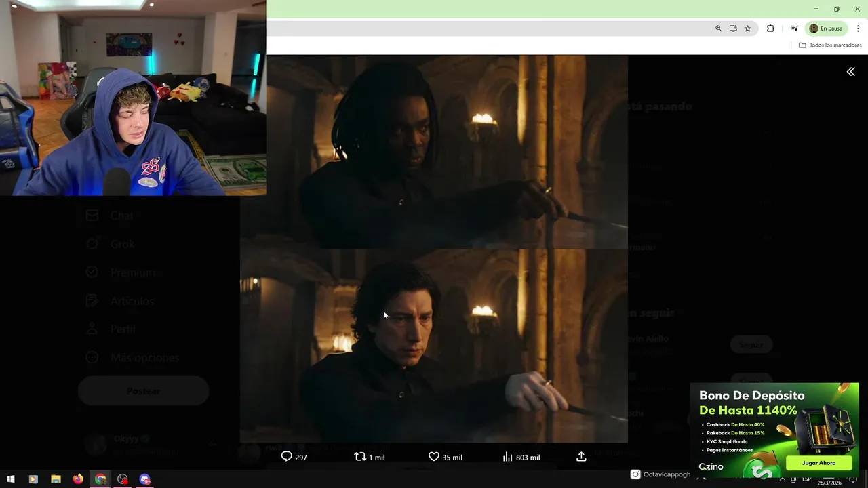Click the Chrome icon in the taskbar
The width and height of the screenshot is (868, 488).
click(x=100, y=479)
